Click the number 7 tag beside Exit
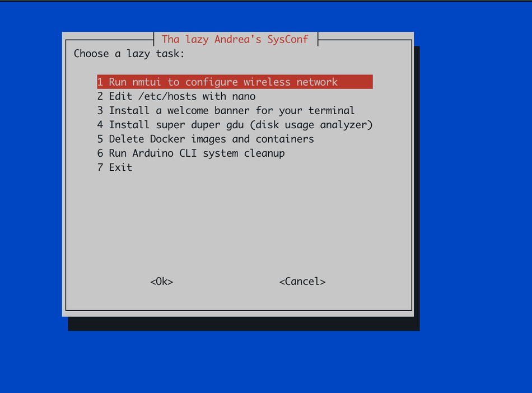Screen dimensions: 532x393 tap(100, 167)
